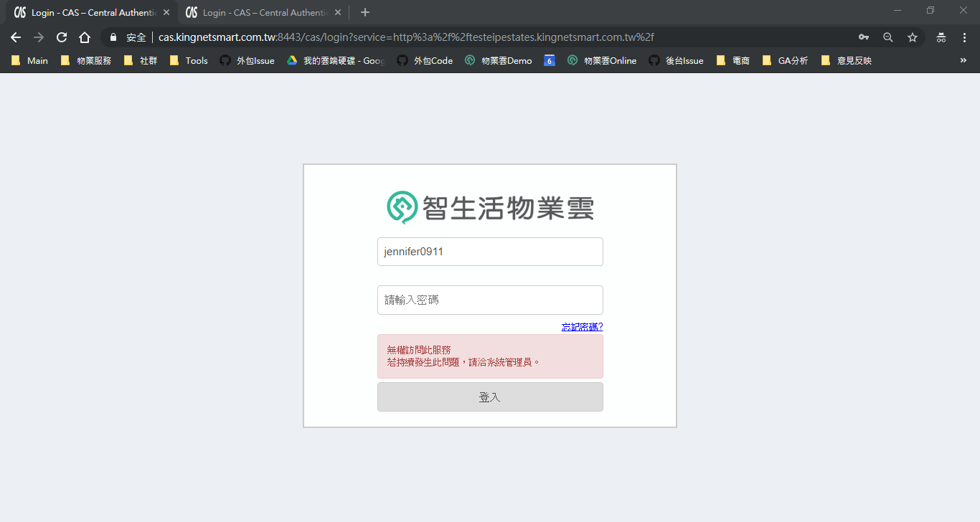Image resolution: width=980 pixels, height=522 pixels.
Task: Open the 物業服務 bookmarks folder
Action: pos(85,61)
